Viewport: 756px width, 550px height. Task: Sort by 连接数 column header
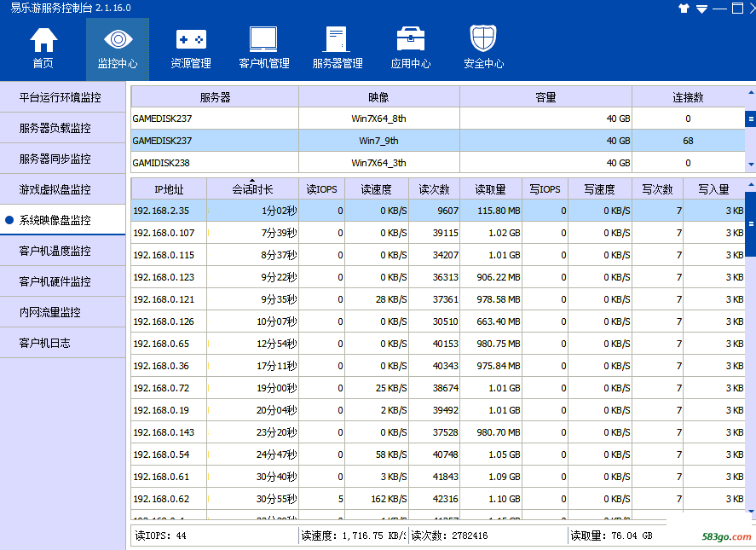coord(688,97)
